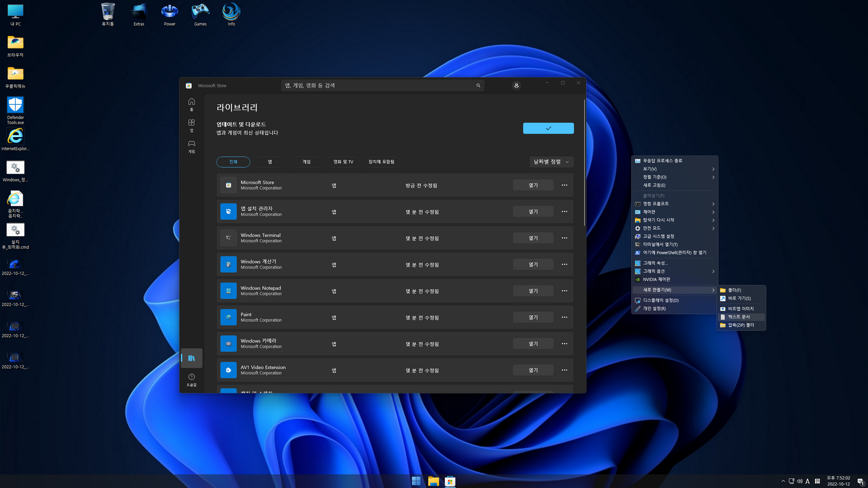Open the 날짜별 정렬 sort dropdown
The height and width of the screenshot is (488, 868).
(x=551, y=162)
